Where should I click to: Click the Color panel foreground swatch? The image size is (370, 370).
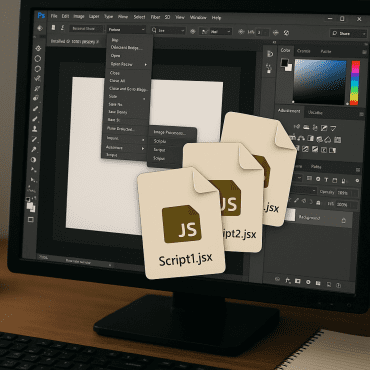point(284,62)
